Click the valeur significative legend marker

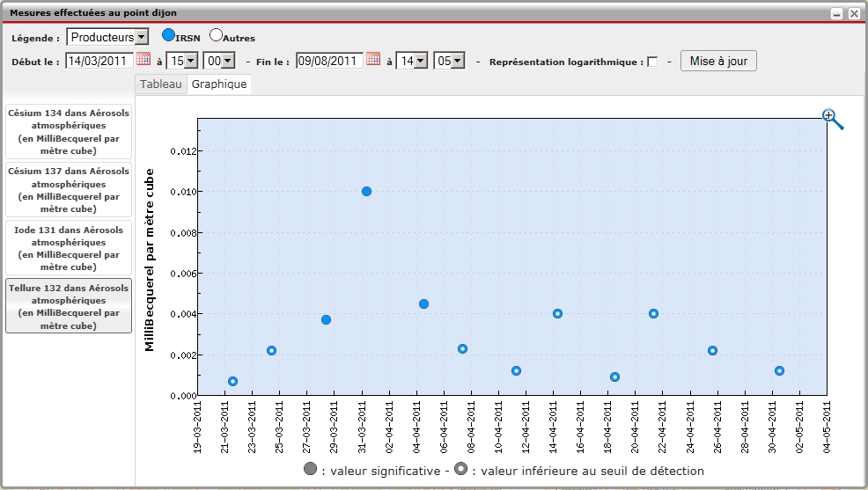(310, 469)
